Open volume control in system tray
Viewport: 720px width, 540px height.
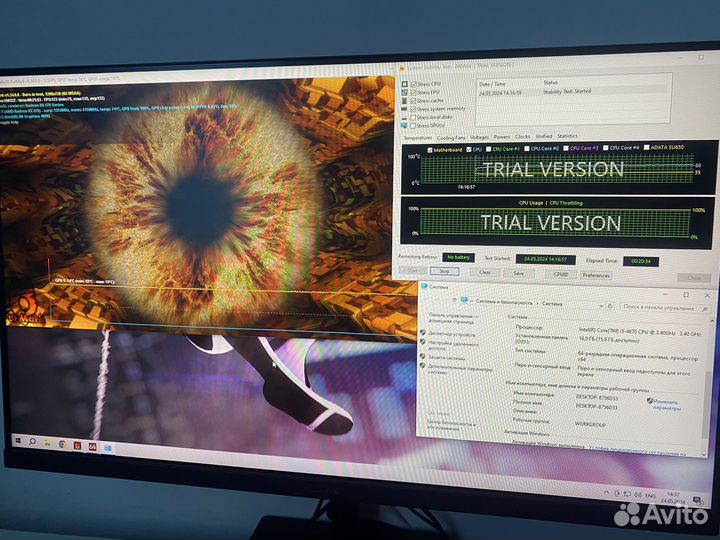pos(637,495)
